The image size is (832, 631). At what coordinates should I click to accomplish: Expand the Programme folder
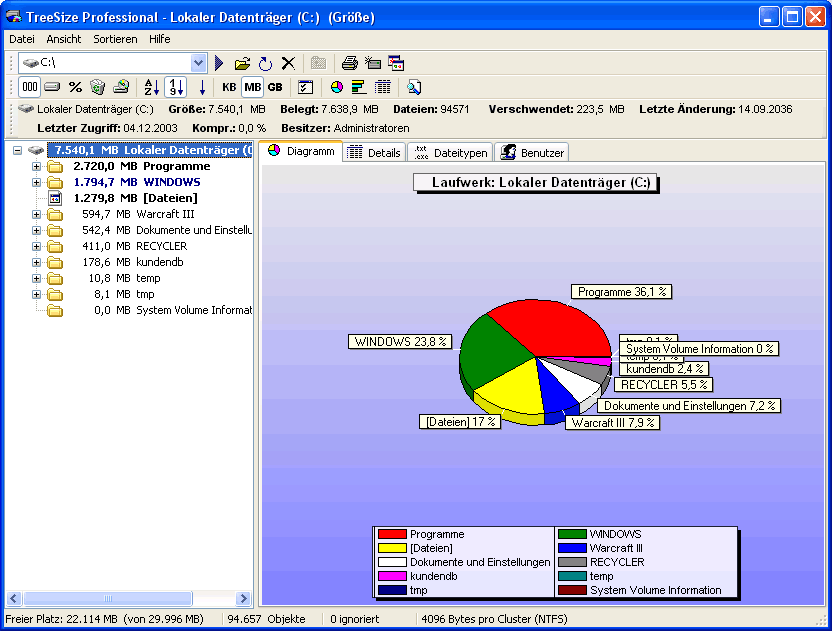[36, 167]
